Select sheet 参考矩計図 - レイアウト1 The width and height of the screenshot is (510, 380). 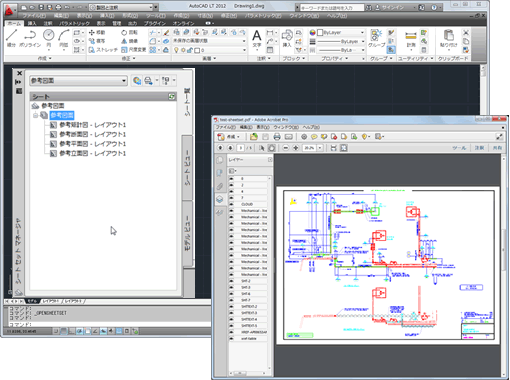click(x=92, y=125)
